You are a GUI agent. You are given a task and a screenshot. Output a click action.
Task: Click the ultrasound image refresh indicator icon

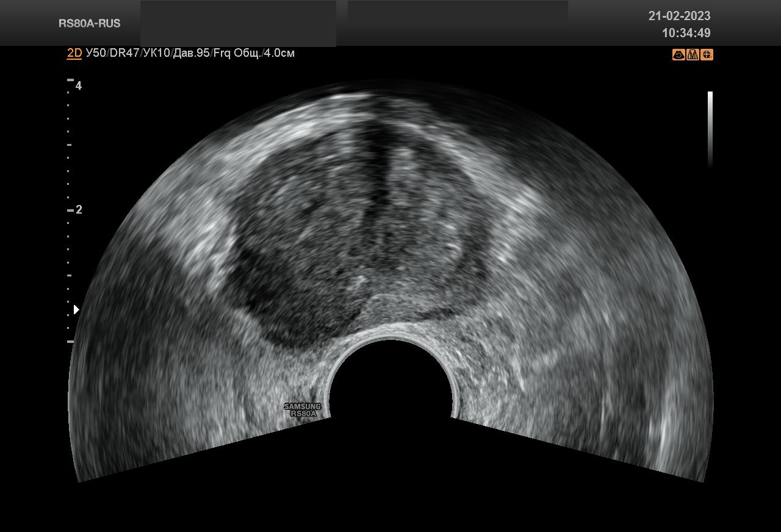click(x=678, y=54)
